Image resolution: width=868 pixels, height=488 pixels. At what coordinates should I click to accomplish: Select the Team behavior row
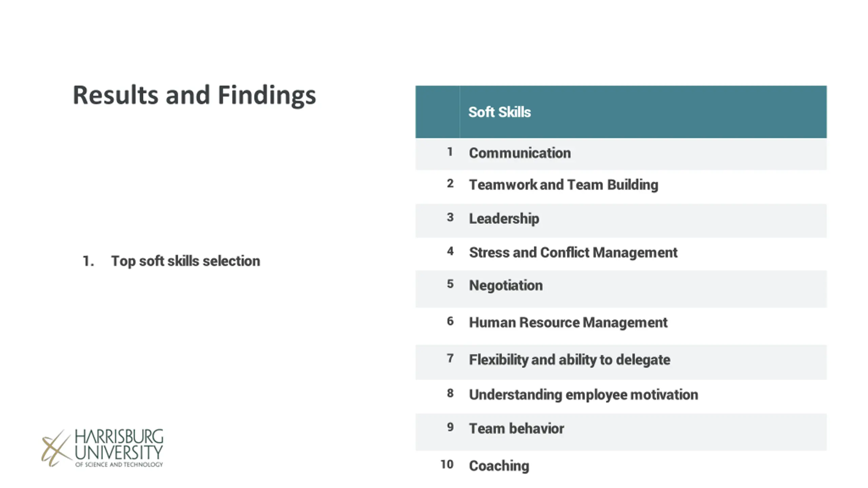pyautogui.click(x=621, y=432)
